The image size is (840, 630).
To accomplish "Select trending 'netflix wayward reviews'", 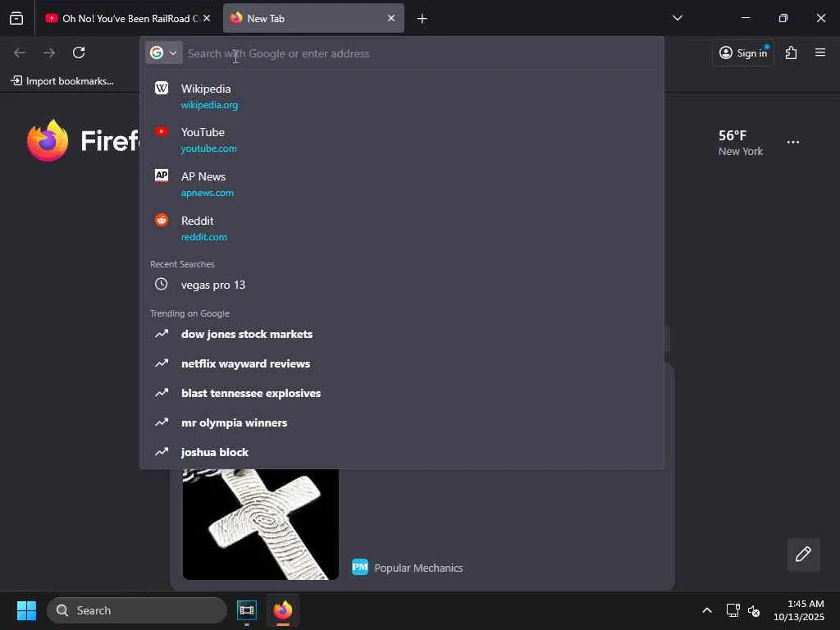I will pyautogui.click(x=402, y=363).
